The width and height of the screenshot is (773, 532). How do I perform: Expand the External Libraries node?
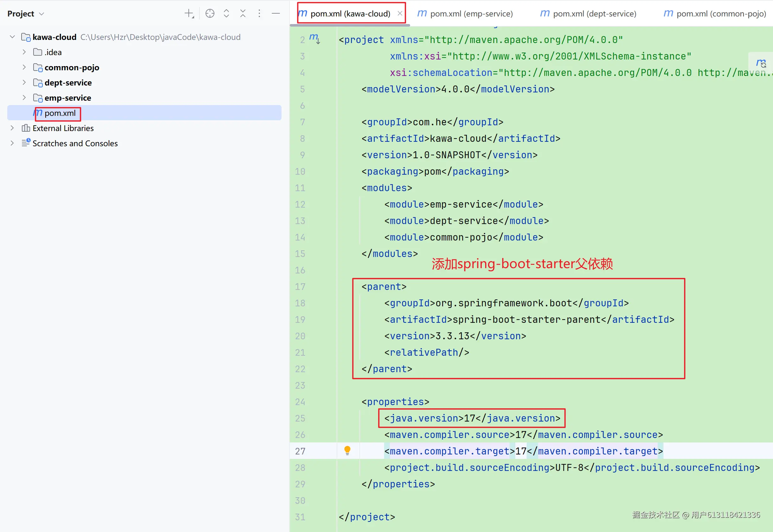12,128
